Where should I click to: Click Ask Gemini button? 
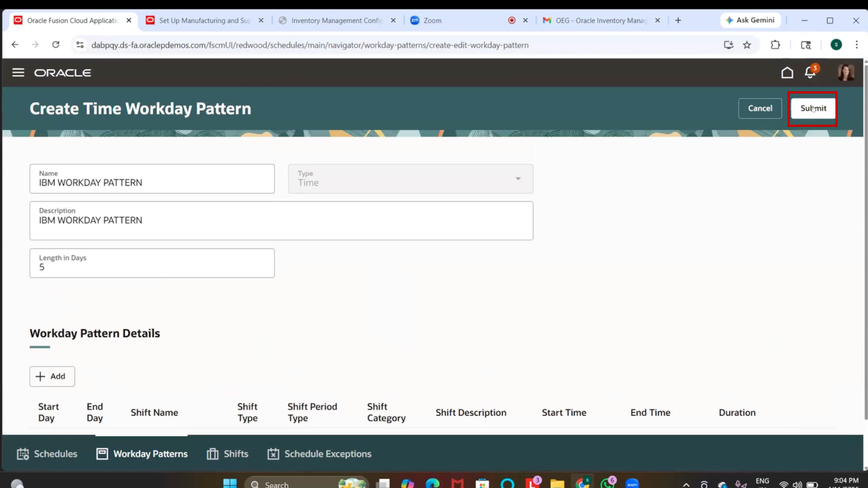[x=750, y=20]
